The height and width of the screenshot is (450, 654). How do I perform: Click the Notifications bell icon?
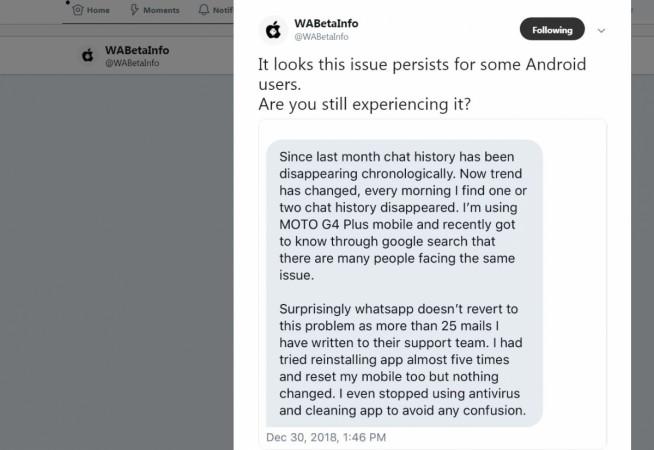point(205,10)
